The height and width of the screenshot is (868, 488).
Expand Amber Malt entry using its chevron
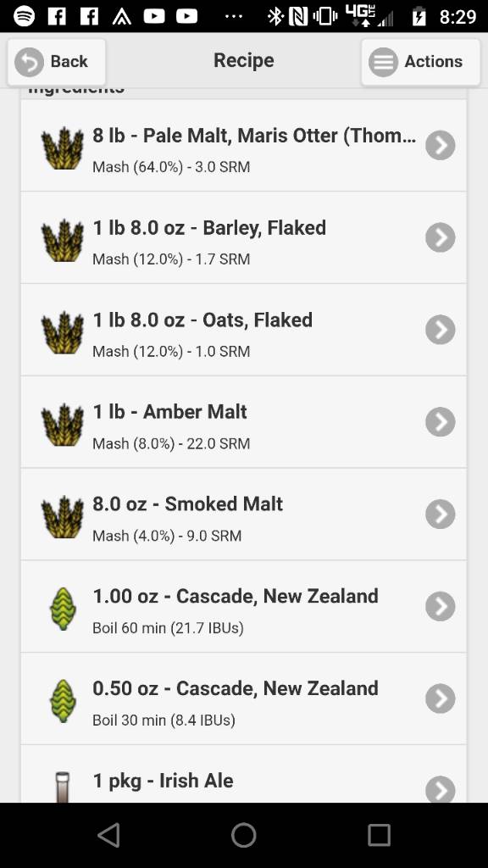coord(441,422)
